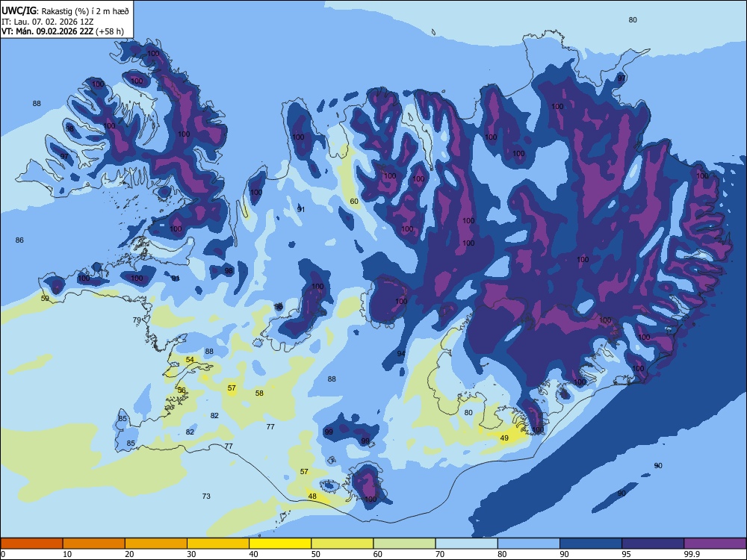Click the 70–80 pale blue legend swatch
The height and width of the screenshot is (560, 747).
(x=466, y=544)
